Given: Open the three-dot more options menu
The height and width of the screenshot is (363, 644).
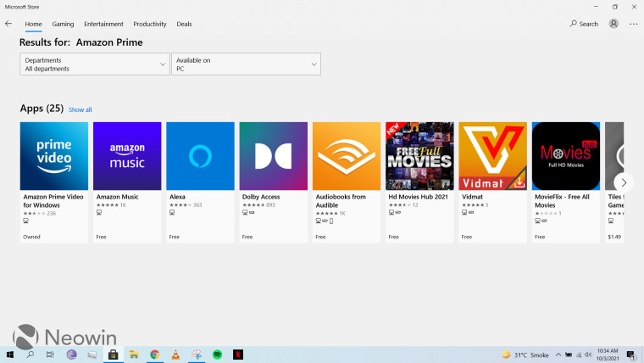Looking at the screenshot, I should click(x=633, y=24).
